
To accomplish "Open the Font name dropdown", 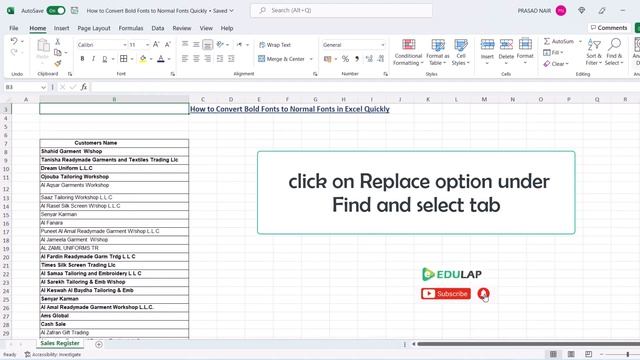I will coord(124,45).
